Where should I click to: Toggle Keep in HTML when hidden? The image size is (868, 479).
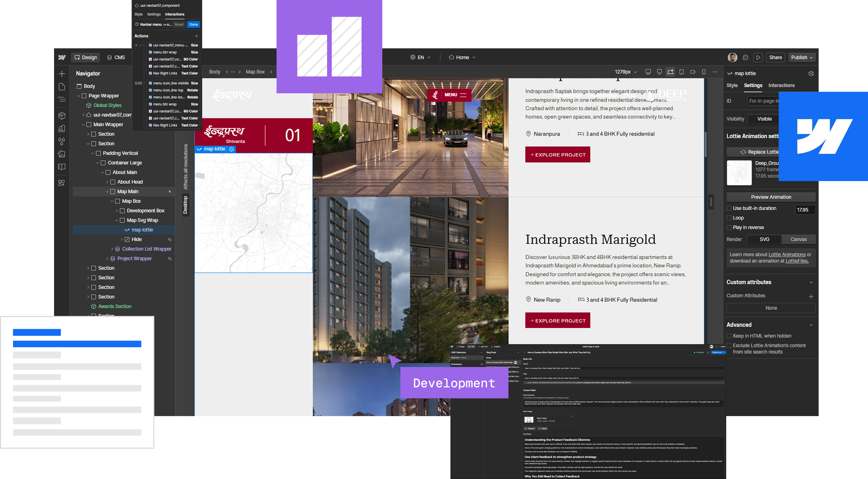pyautogui.click(x=729, y=336)
